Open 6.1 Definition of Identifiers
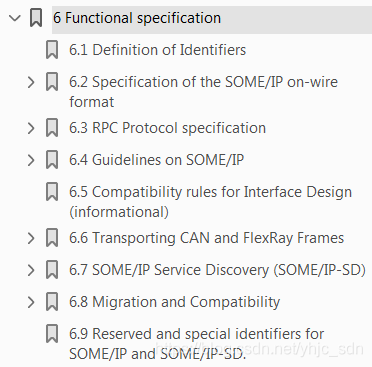Viewport: 372px width, 367px height. click(157, 50)
